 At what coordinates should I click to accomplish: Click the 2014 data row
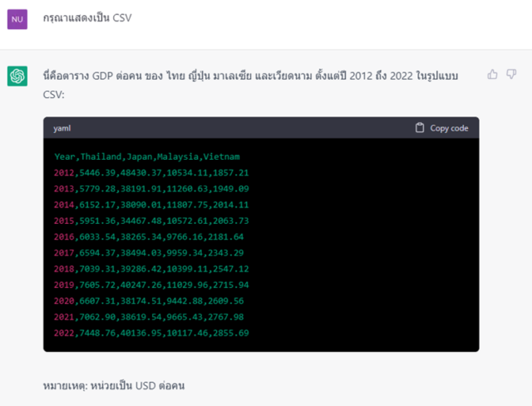click(151, 205)
